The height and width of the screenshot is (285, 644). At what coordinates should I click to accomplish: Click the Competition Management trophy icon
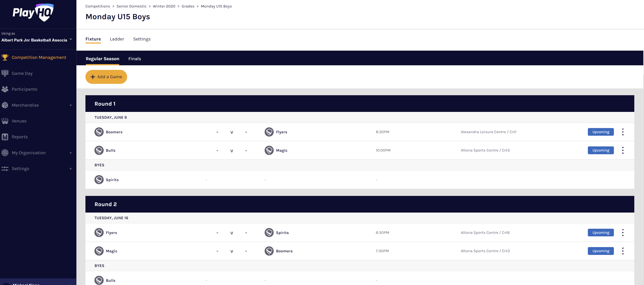tap(5, 57)
